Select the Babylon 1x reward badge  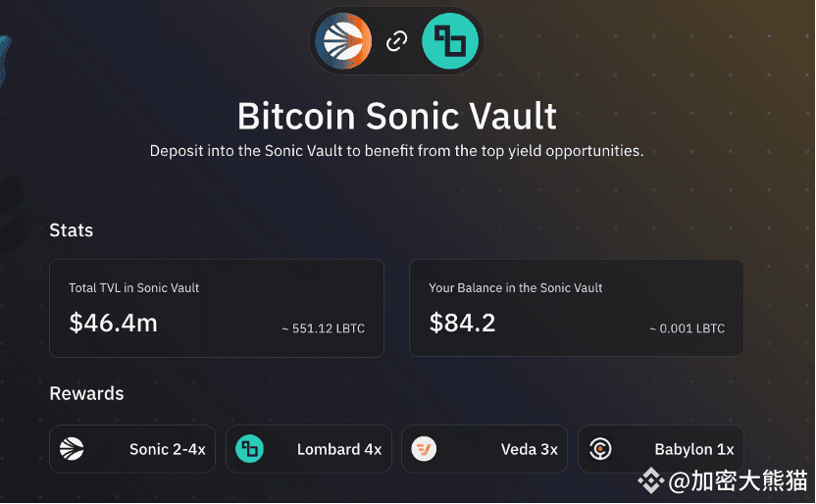(661, 449)
